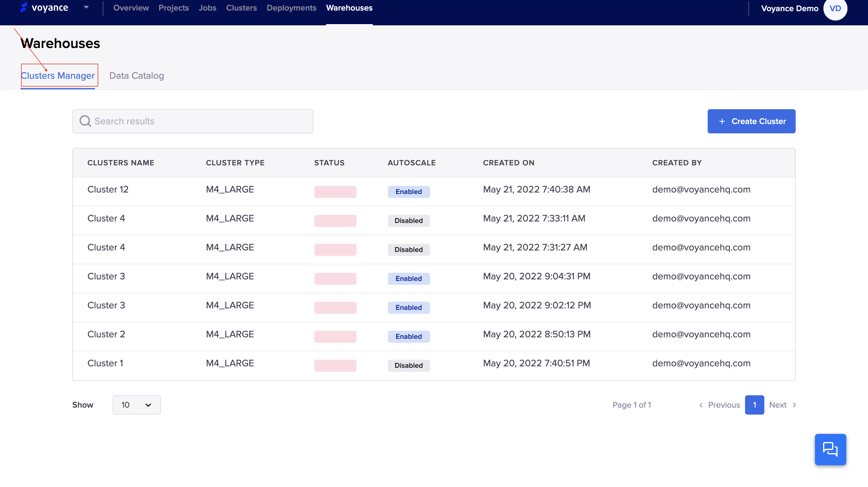
Task: Open the Jobs navigation link
Action: 207,8
